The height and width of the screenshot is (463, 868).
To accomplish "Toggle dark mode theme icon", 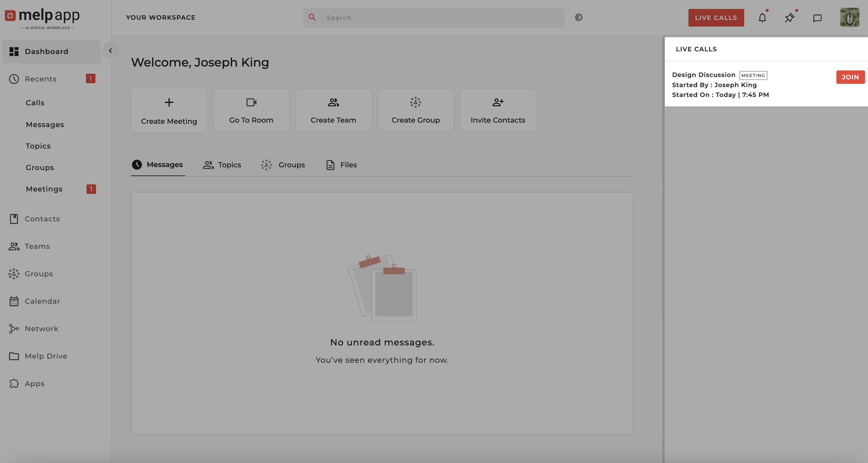I will (579, 18).
